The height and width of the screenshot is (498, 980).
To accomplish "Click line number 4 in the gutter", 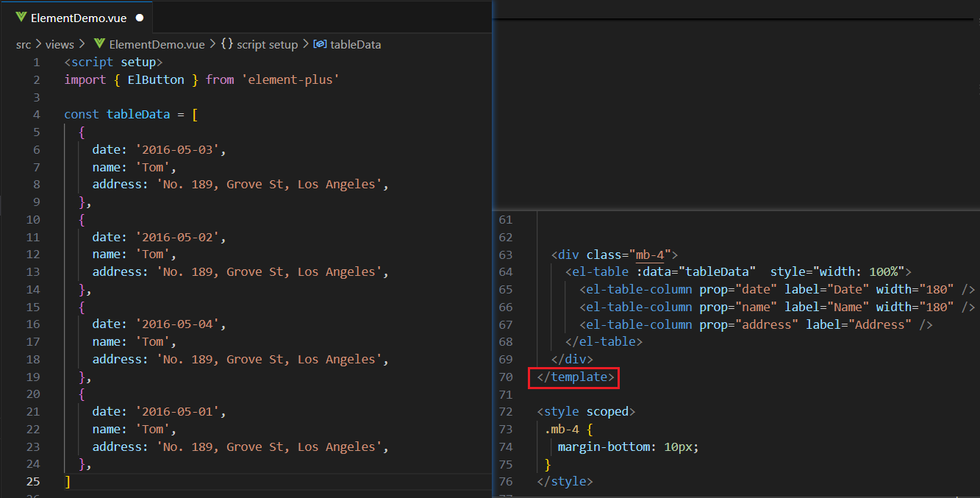I will click(x=36, y=115).
